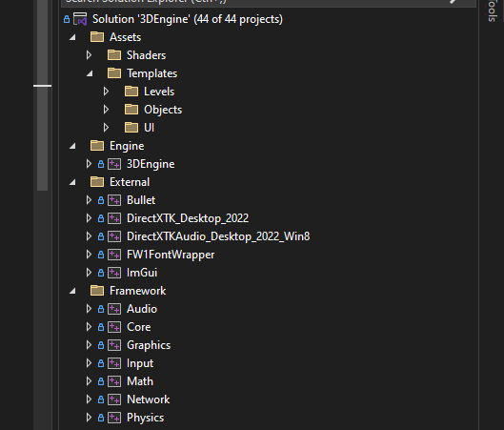Click the Physics project icon
Image resolution: width=504 pixels, height=430 pixels.
(x=114, y=418)
